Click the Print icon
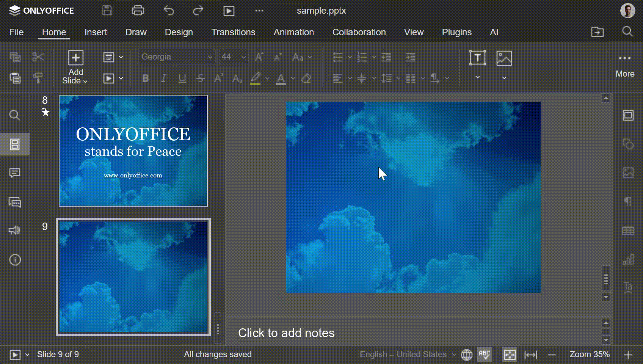 tap(138, 11)
